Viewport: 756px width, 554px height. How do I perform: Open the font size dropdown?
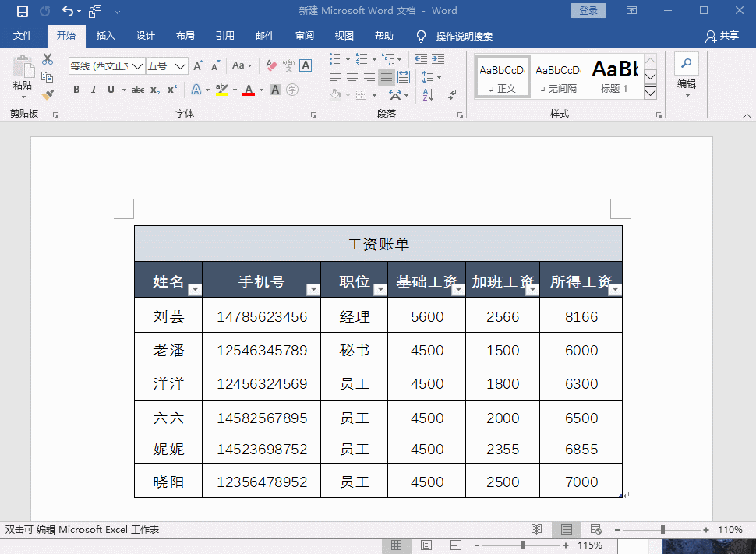tap(181, 65)
